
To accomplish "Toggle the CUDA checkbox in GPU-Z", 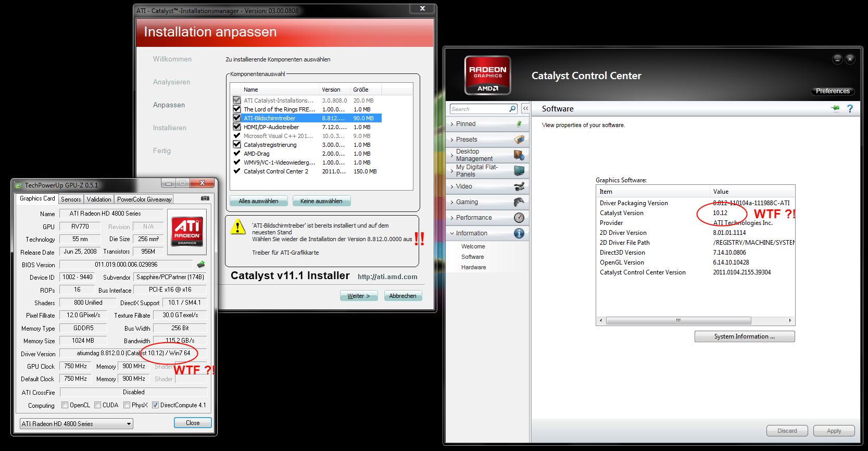I will coord(97,405).
